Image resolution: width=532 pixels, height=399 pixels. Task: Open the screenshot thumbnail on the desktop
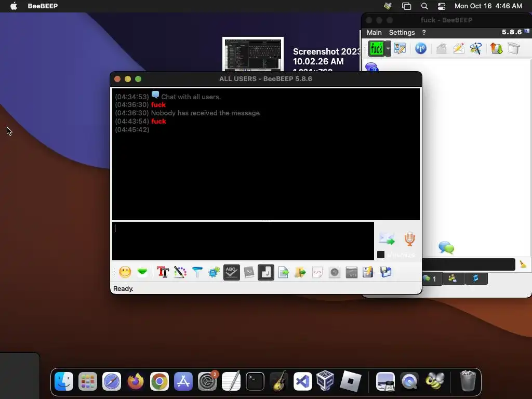point(253,54)
